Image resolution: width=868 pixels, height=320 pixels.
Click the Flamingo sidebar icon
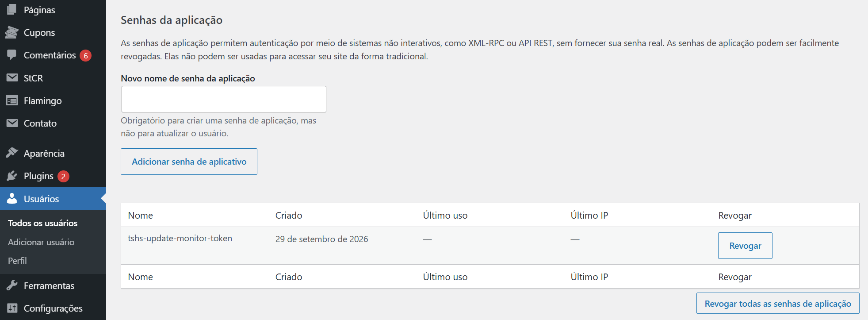point(12,100)
